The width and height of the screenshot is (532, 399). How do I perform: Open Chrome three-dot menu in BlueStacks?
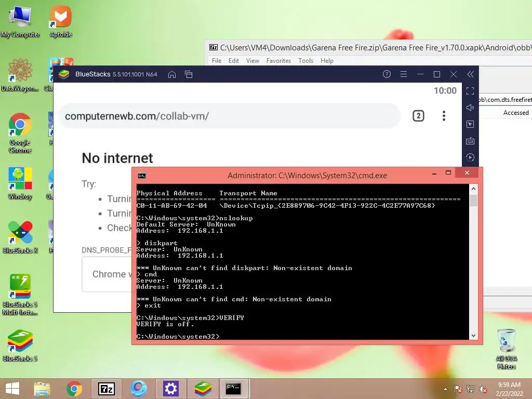(x=444, y=116)
